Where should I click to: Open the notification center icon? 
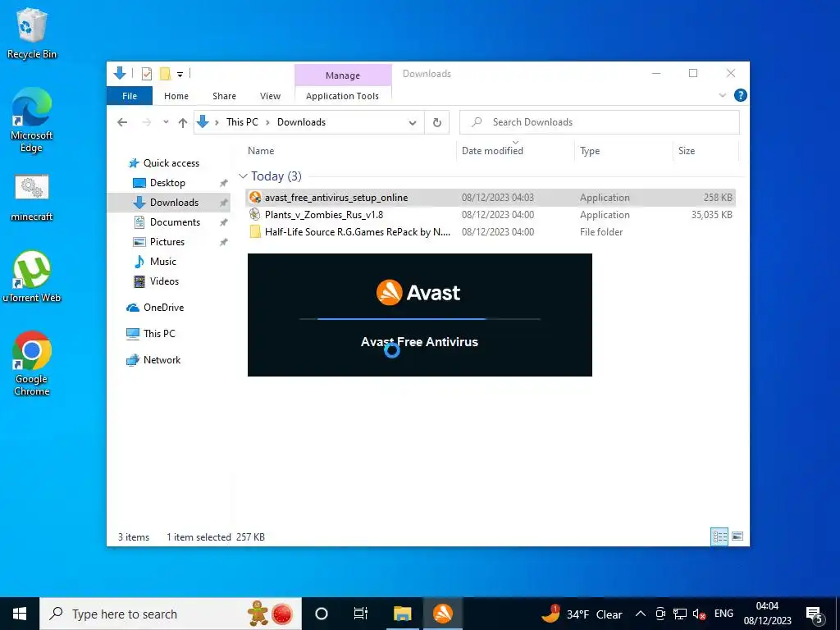click(x=815, y=615)
